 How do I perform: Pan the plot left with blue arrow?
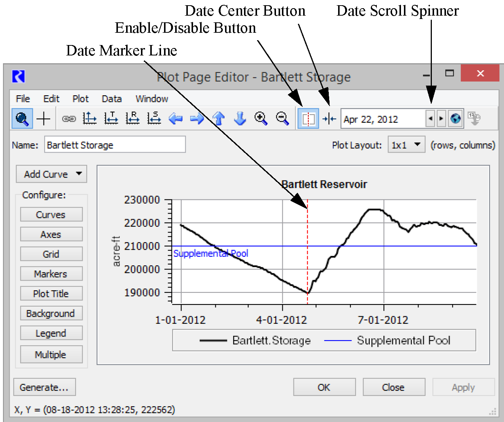176,119
